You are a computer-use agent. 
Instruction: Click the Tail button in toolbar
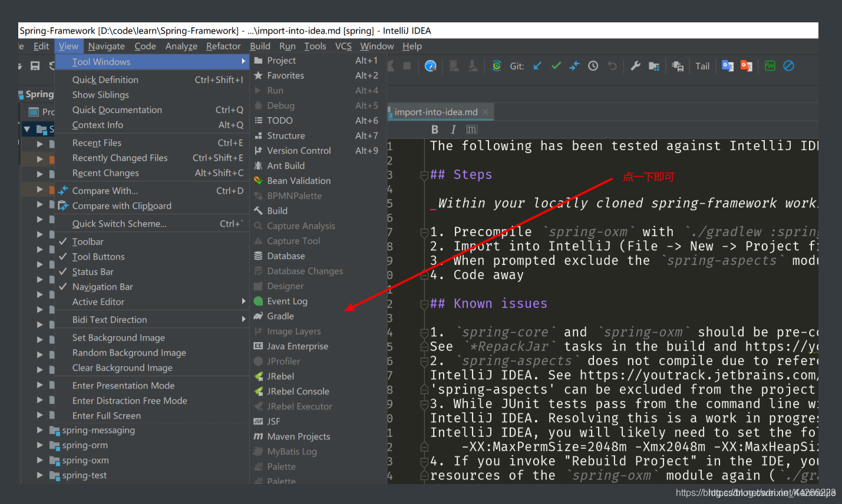702,66
